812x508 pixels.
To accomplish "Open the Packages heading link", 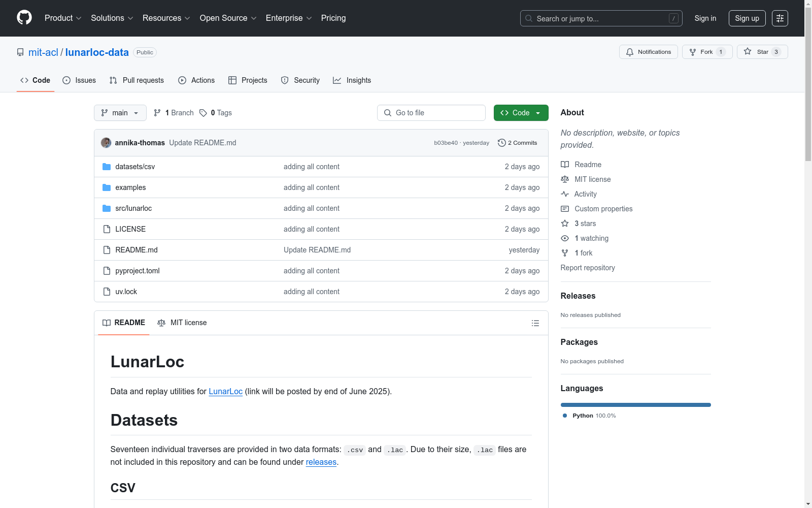I will coord(579,342).
